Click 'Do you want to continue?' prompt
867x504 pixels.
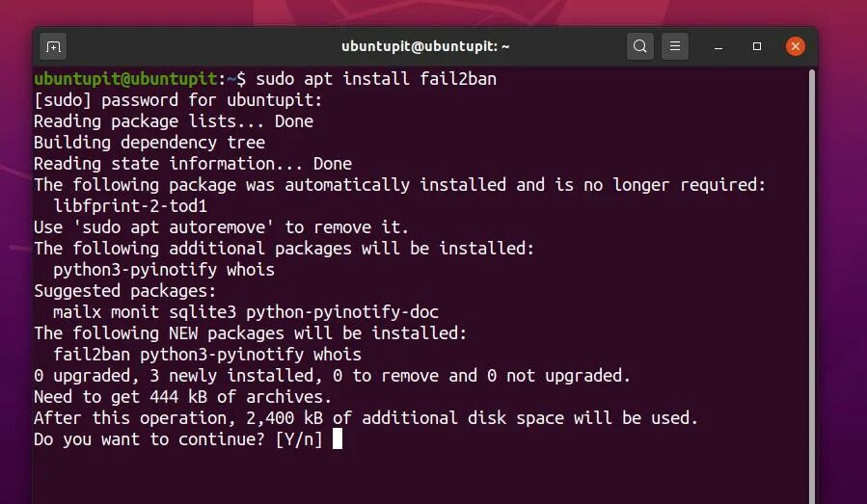149,439
